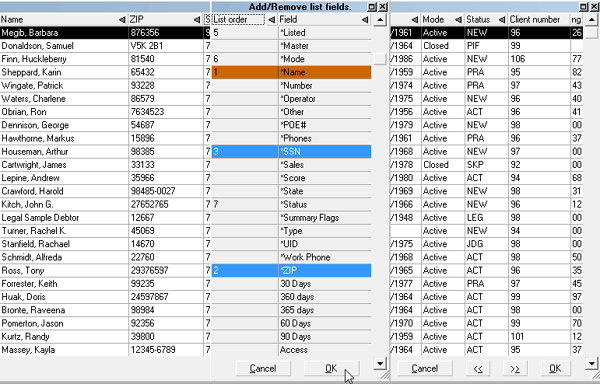This screenshot has height=384, width=600.
Task: Click the scroll-up arrow in the right-hand list window
Action: coord(592,20)
